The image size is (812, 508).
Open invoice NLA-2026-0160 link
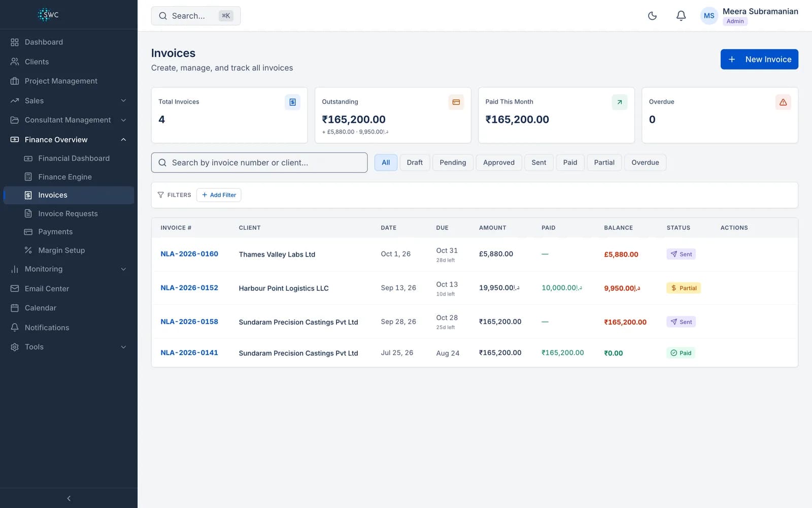point(189,254)
